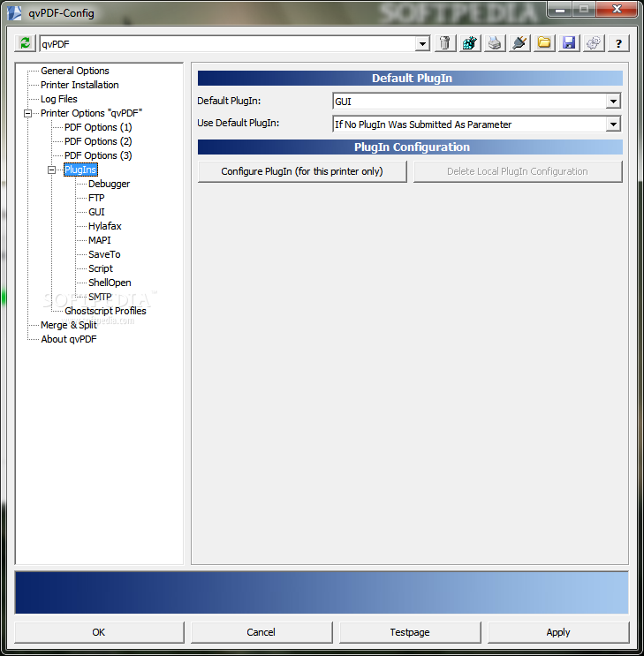Select Printer Options "qvPDF" tree entry
This screenshot has width=644, height=656.
91,113
